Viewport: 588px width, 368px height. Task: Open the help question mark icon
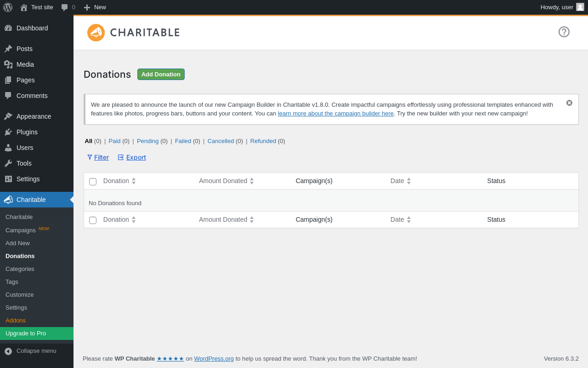tap(564, 32)
